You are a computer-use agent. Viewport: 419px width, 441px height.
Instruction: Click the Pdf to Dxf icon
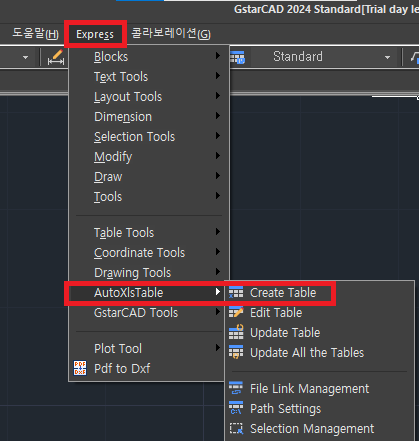80,368
